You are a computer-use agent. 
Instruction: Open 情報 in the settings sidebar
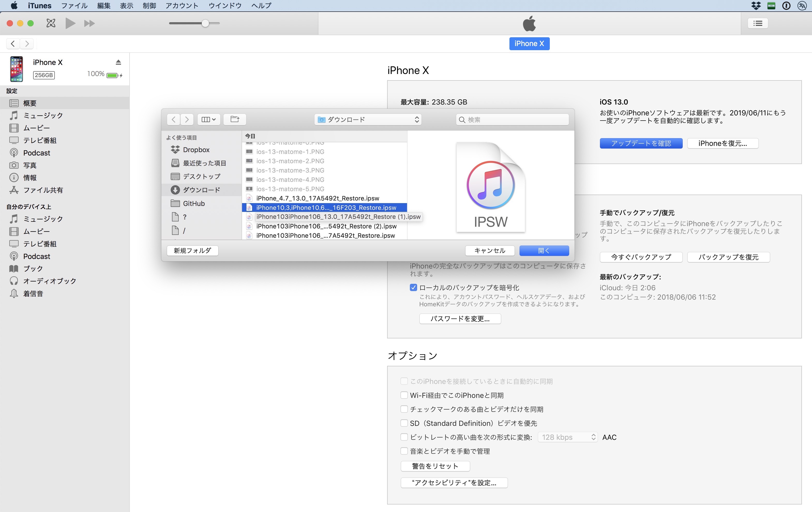click(x=65, y=177)
